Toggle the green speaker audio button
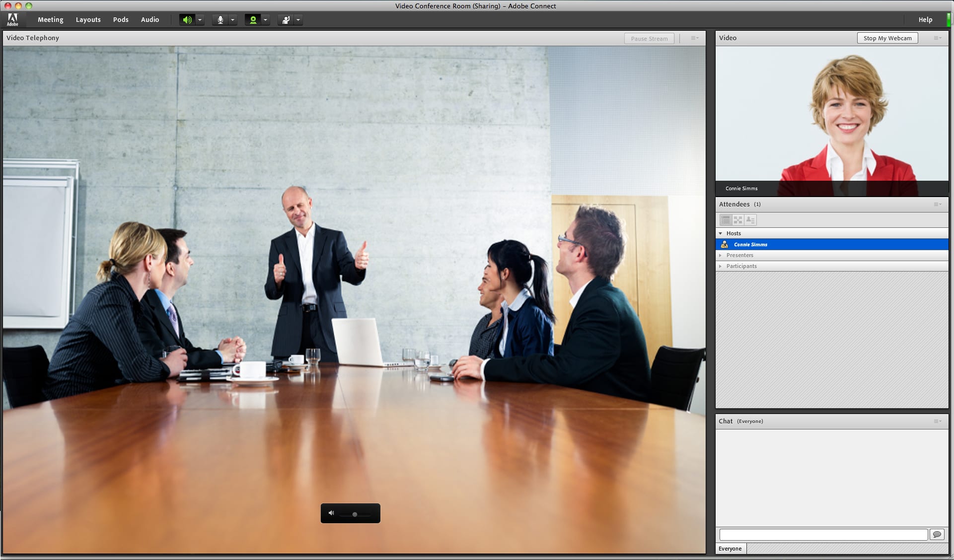 pos(187,20)
